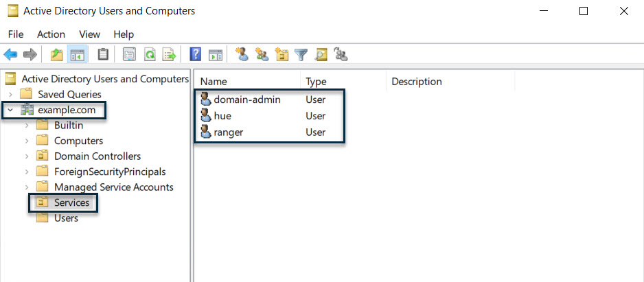Select the domain-admin name text

point(247,99)
